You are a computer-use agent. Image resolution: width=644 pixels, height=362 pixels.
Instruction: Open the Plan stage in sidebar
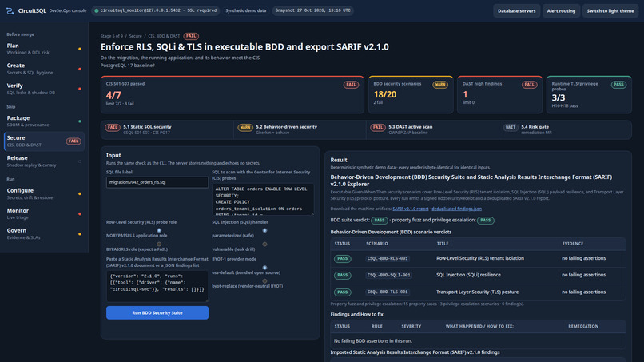[x=44, y=49]
